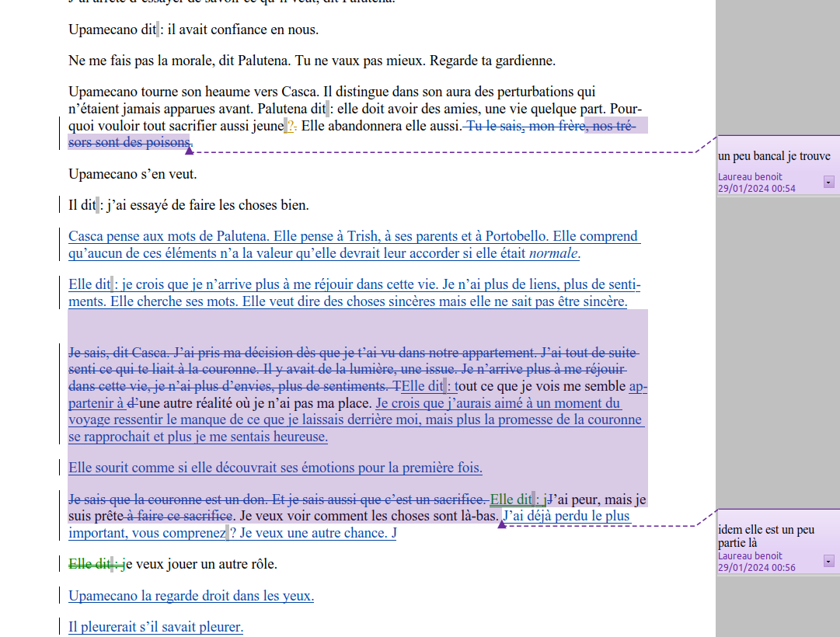Open the menu arrow on 'un peu bancal' comment
The height and width of the screenshot is (637, 840).
pos(828,182)
